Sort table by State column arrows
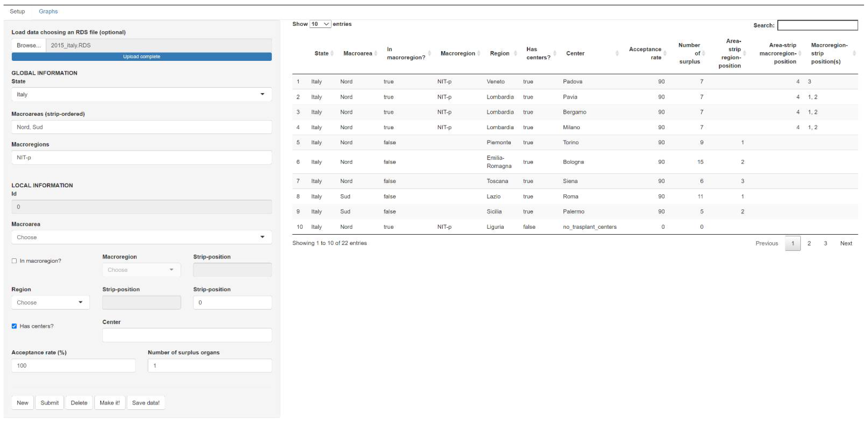This screenshot has height=422, width=868. point(332,53)
